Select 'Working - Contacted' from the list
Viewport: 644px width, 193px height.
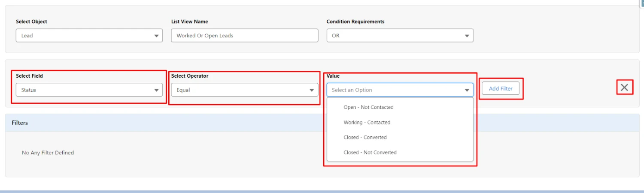coord(367,122)
